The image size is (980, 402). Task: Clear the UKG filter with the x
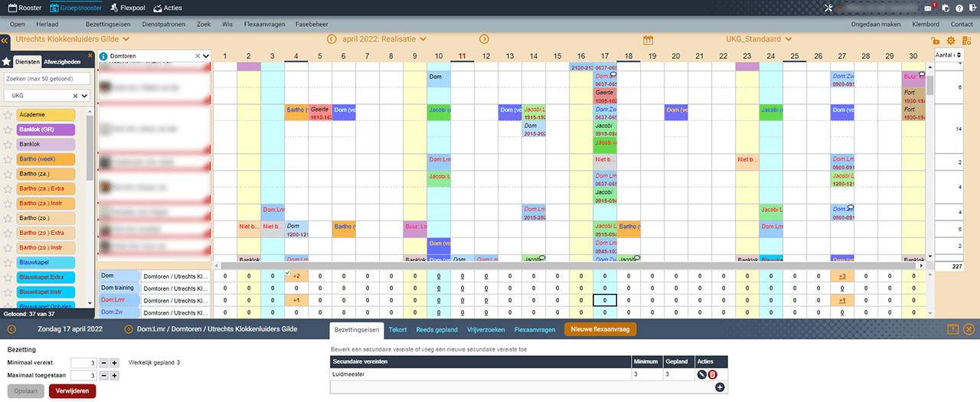(x=75, y=96)
